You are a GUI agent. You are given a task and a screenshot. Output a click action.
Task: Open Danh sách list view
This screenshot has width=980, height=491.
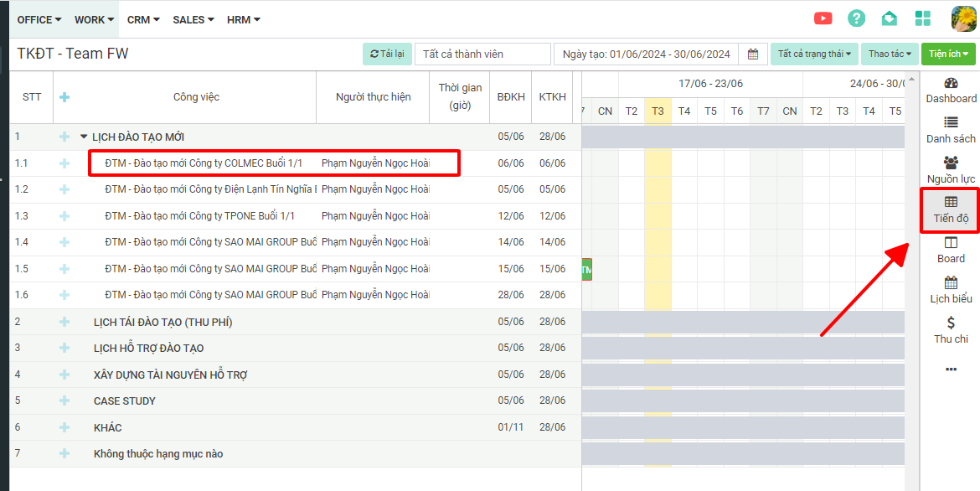[951, 130]
